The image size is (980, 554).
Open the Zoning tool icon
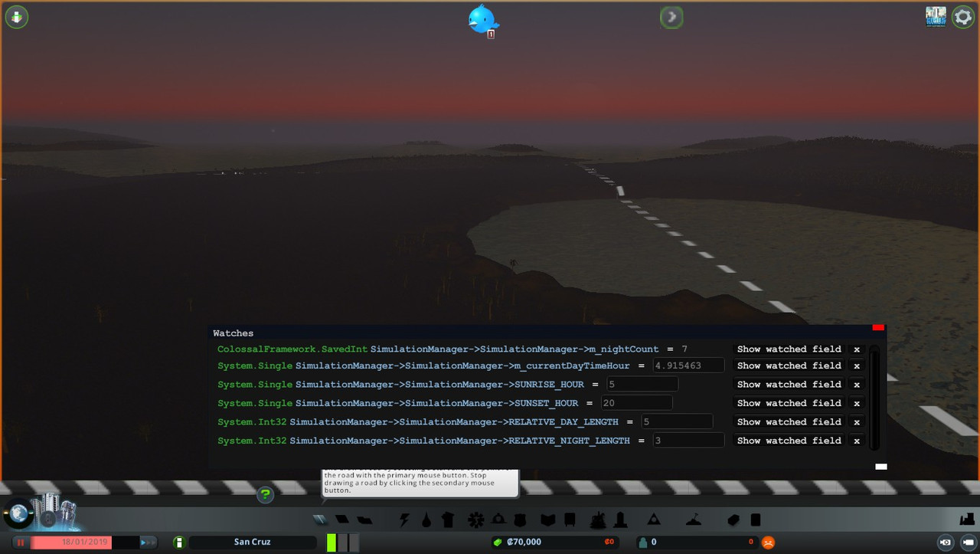tap(342, 520)
